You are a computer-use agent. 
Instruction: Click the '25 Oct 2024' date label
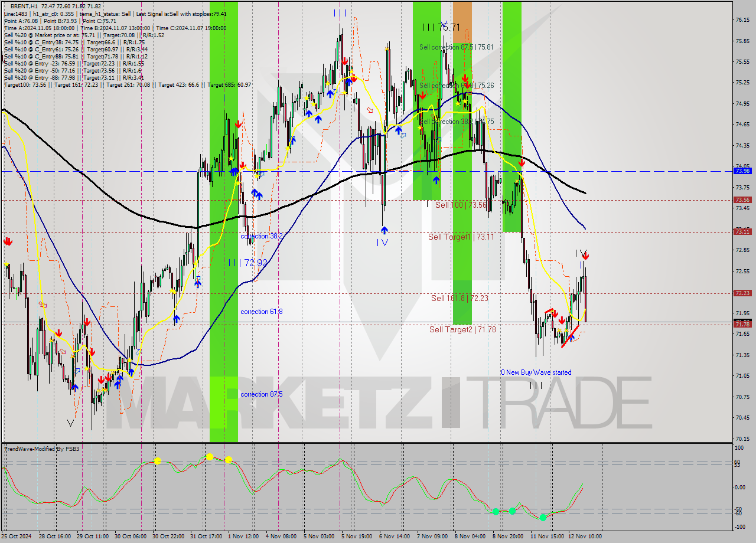17,537
